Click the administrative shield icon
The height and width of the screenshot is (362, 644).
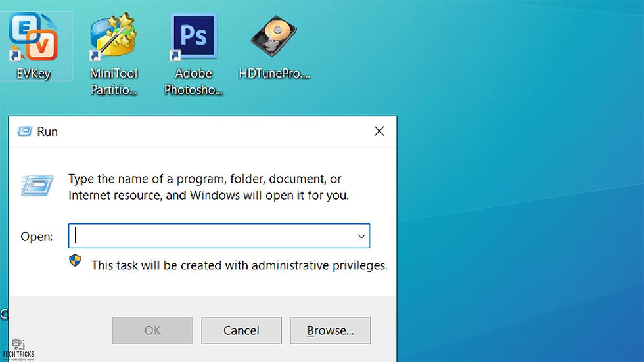point(75,261)
